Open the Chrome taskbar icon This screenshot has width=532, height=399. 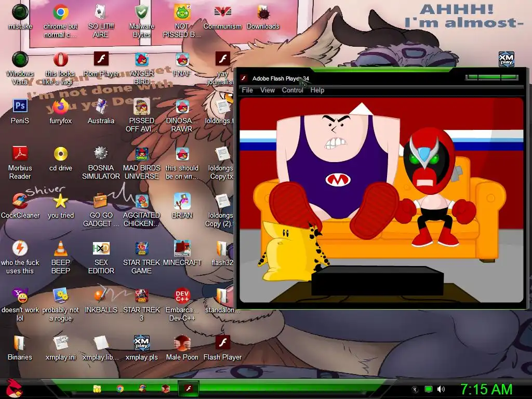pos(120,389)
